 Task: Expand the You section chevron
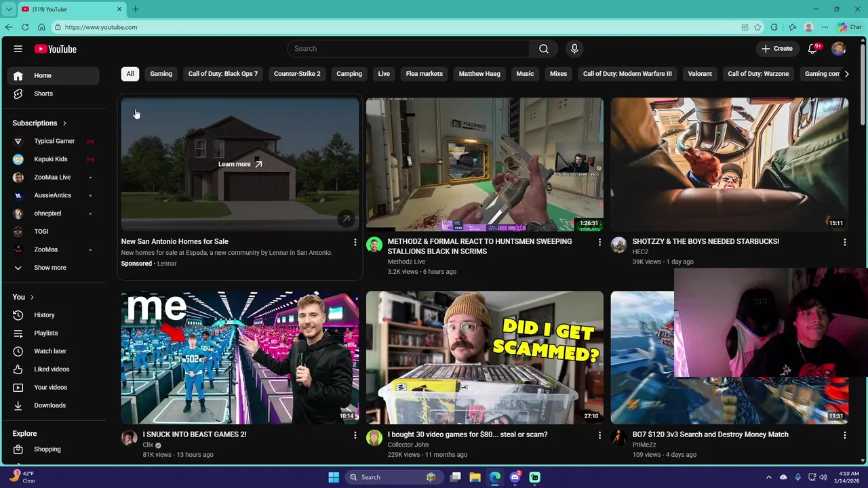(32, 297)
